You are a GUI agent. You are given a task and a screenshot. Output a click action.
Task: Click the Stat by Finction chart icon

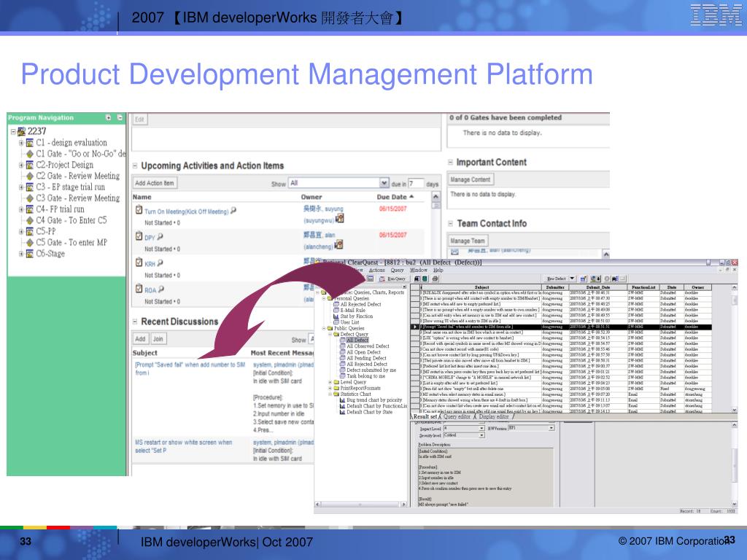(336, 316)
